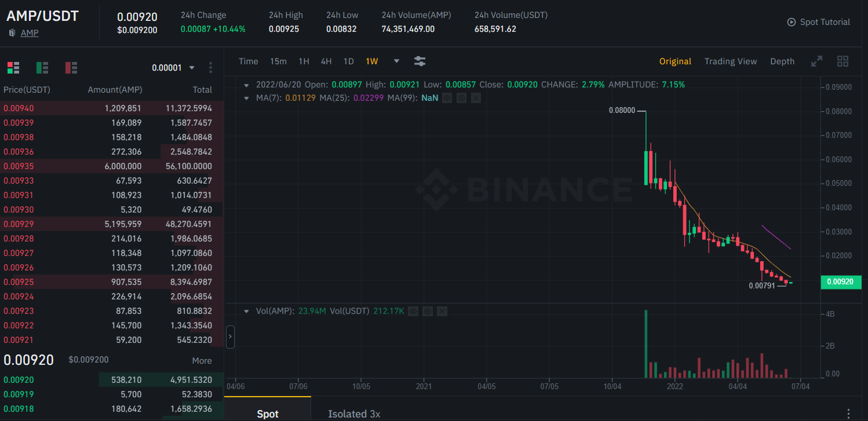Click buy order at price 0.00918
Viewport: 868px width, 421px height.
[x=112, y=409]
